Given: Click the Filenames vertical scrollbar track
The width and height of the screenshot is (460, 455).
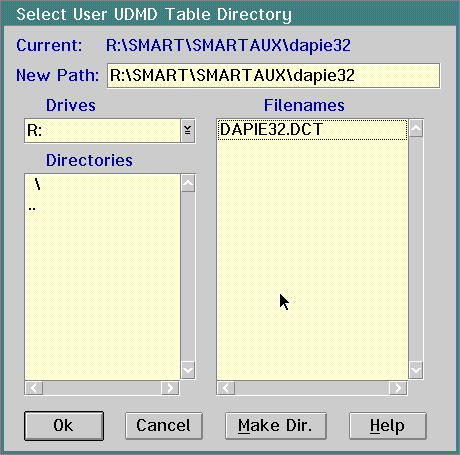Looking at the screenshot, I should [416, 249].
